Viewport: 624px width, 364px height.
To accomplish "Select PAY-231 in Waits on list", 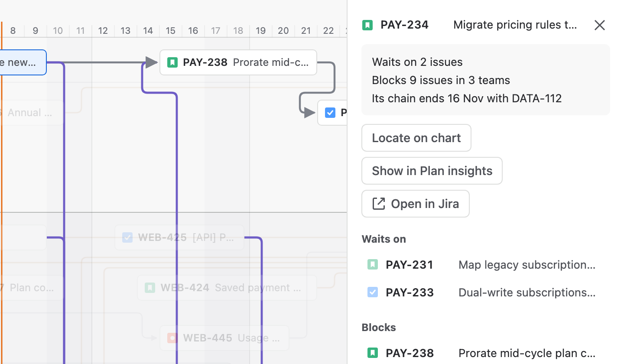I will tap(485, 265).
